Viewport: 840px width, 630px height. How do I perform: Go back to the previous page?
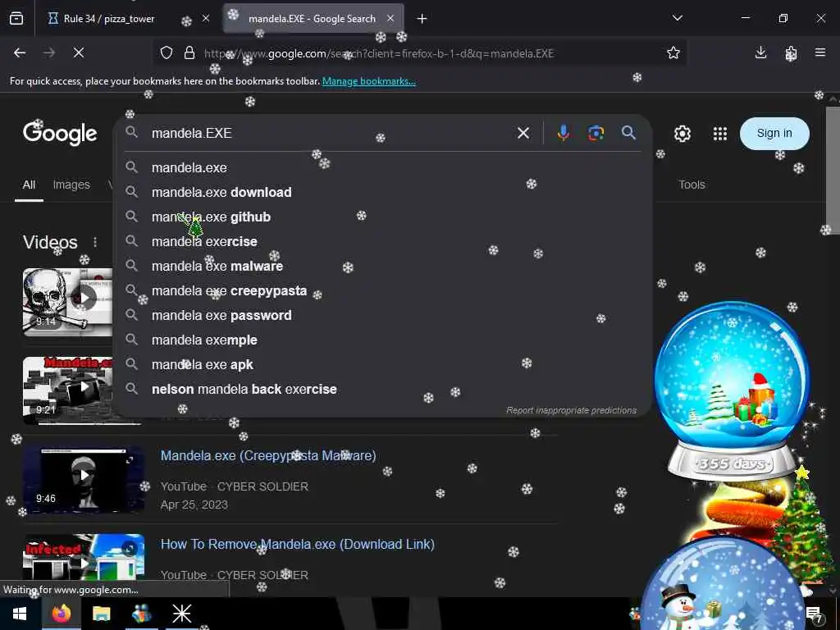[x=20, y=52]
